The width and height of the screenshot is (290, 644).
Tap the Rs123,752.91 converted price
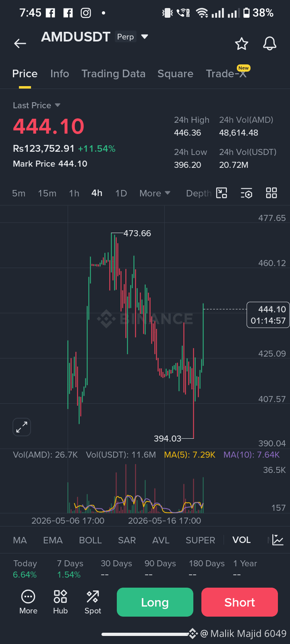43,149
